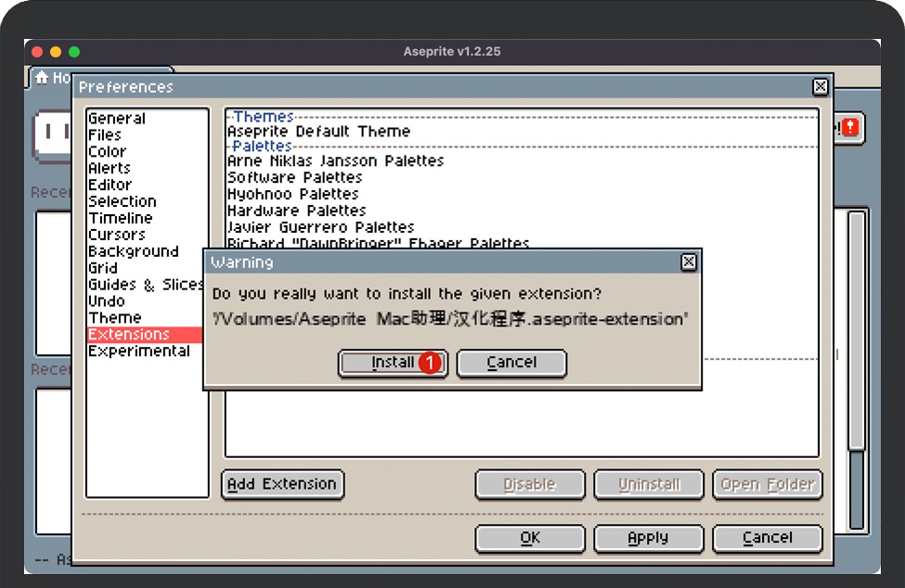Select Aseprite Default Theme extension
Screen dimensions: 905x588
click(522, 132)
